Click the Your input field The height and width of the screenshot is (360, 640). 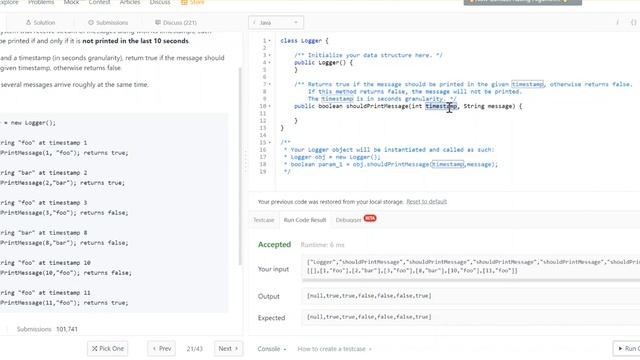pos(471,267)
